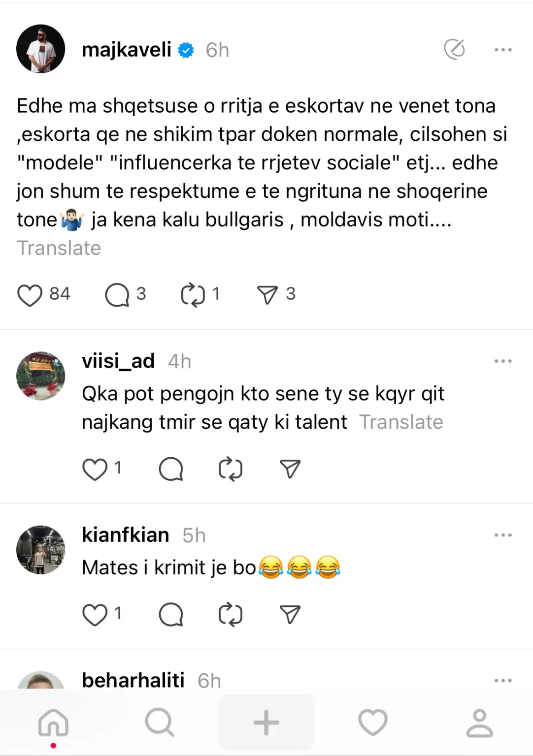
Task: Translate viisi_ad's comment
Action: 401,422
